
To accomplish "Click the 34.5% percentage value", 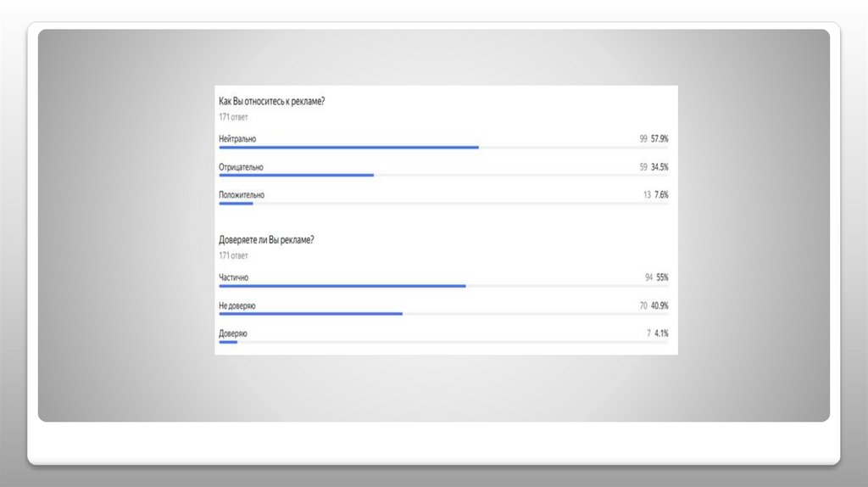I will (x=660, y=167).
